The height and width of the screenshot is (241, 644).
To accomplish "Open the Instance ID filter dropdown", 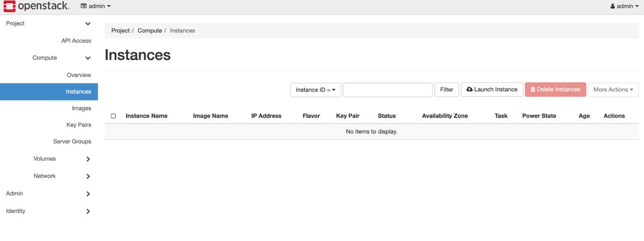I will (x=315, y=90).
